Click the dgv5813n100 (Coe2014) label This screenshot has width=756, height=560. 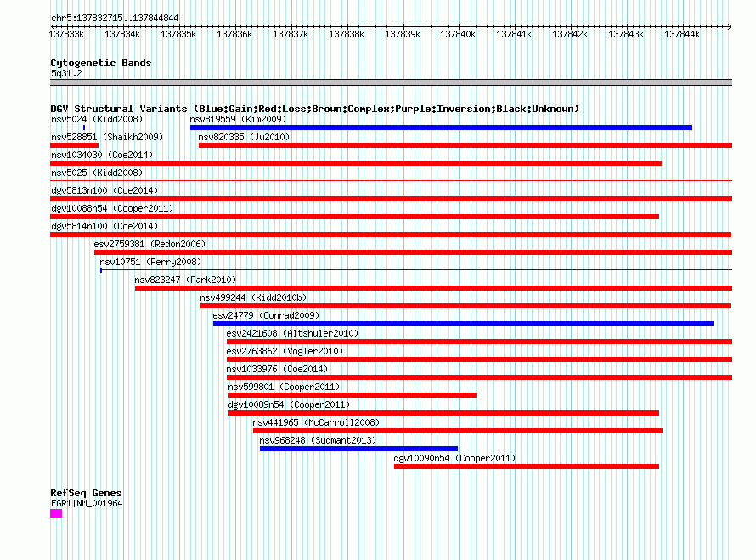click(x=104, y=190)
